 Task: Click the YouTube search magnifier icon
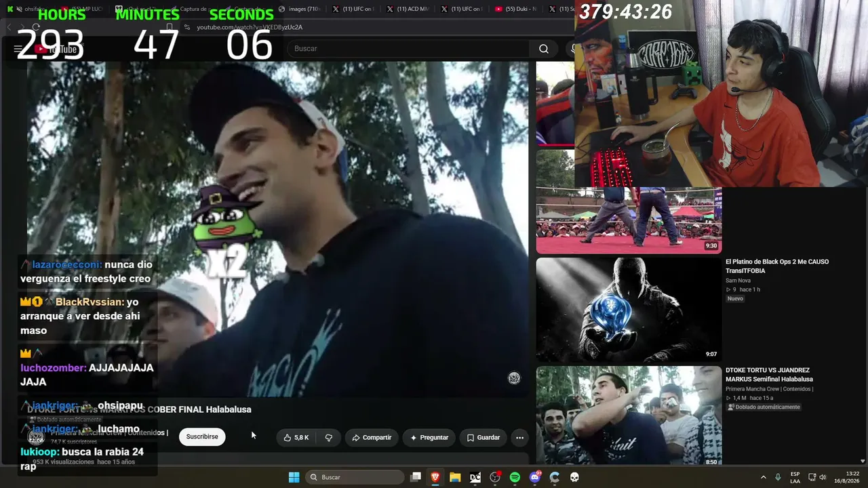[x=544, y=49]
